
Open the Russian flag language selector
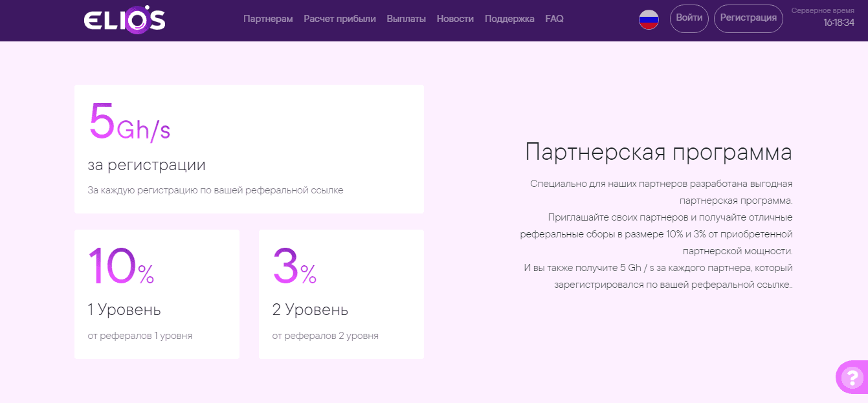(x=647, y=19)
